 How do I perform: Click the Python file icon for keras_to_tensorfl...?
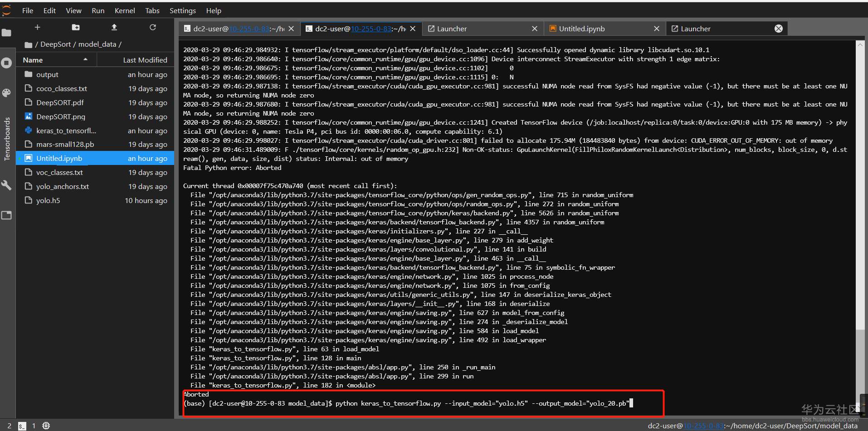tap(29, 131)
